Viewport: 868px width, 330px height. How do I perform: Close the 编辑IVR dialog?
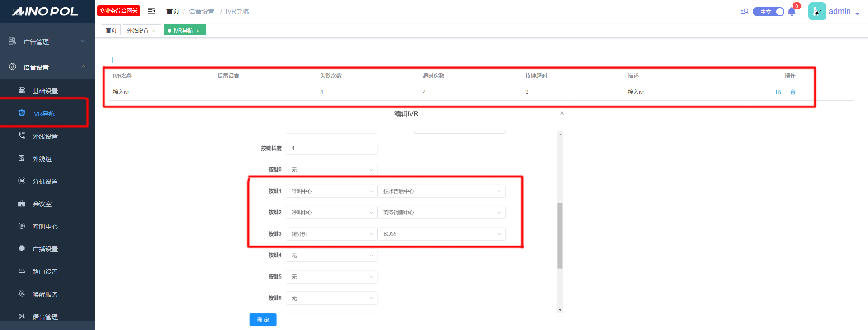[562, 113]
